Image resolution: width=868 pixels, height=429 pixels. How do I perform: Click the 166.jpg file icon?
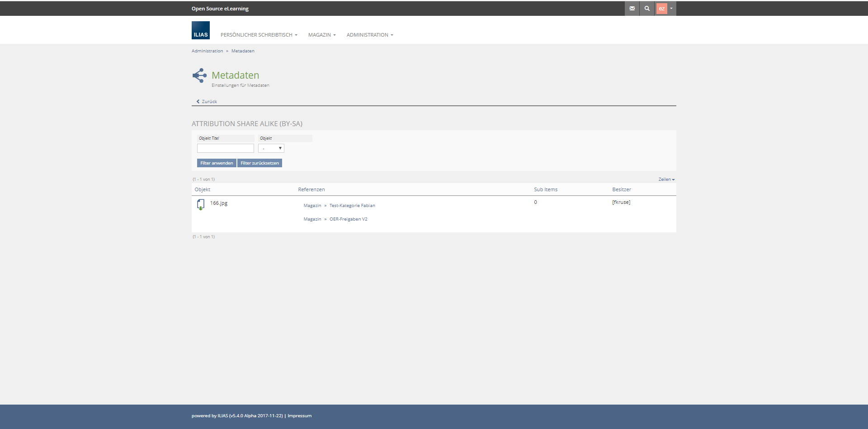pos(201,205)
